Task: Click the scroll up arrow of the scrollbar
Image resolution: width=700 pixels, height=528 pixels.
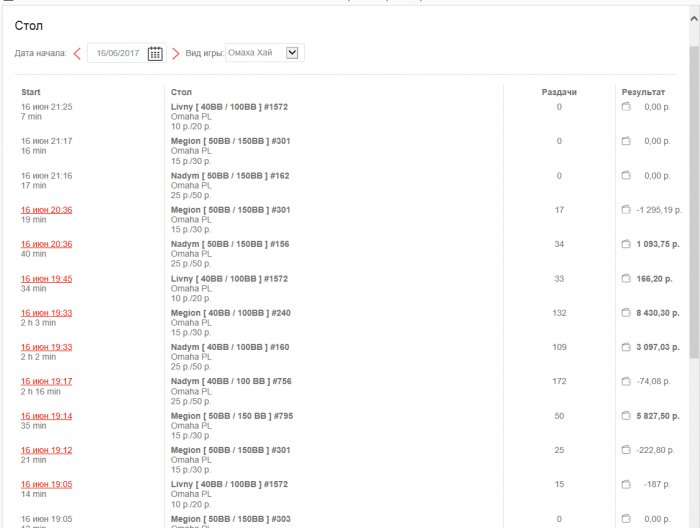Action: (x=694, y=19)
